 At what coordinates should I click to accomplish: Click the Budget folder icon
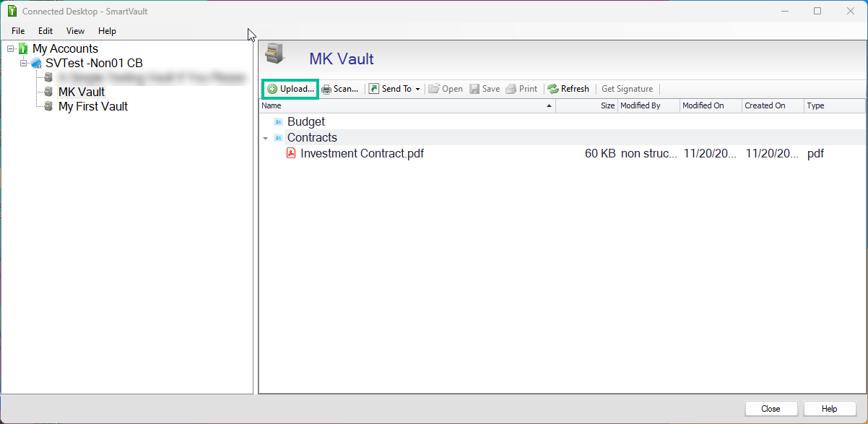tap(278, 122)
